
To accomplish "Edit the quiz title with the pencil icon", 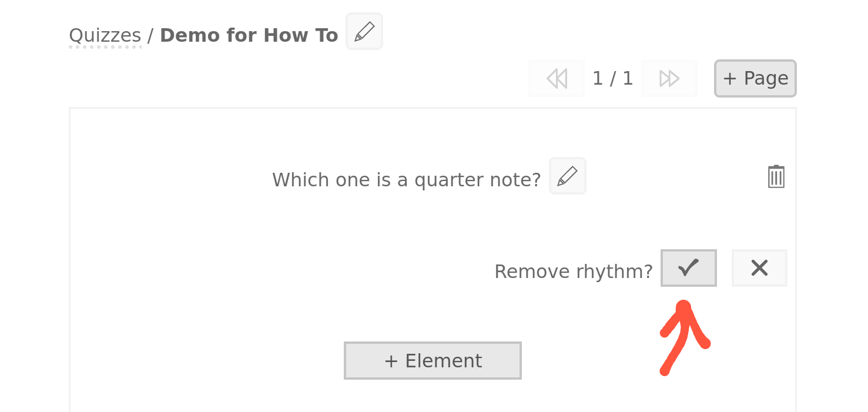I will (x=364, y=31).
